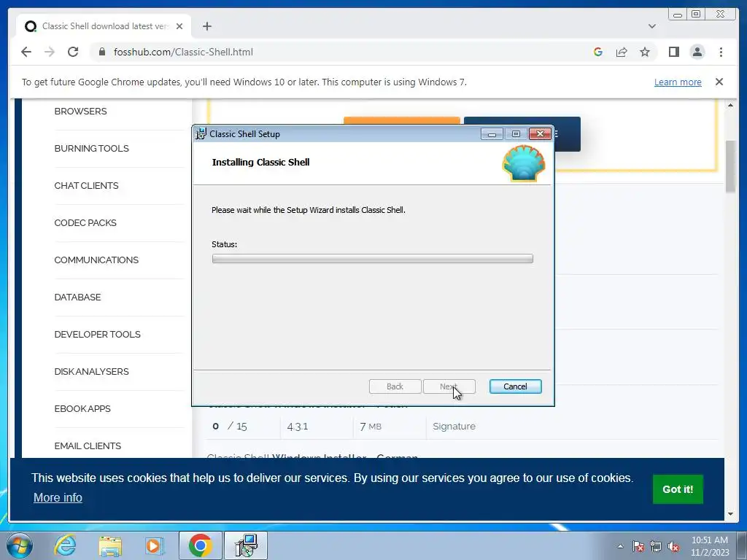Screen dimensions: 747x560
Task: Go back in Chrome browser
Action: (26, 52)
